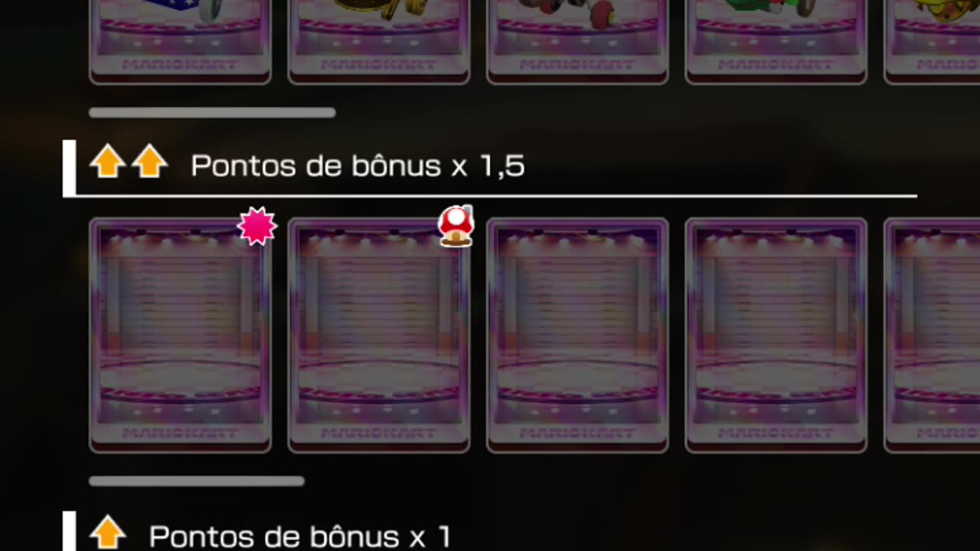980x551 pixels.
Task: Select the blue star-patterned kart card
Action: tap(181, 41)
